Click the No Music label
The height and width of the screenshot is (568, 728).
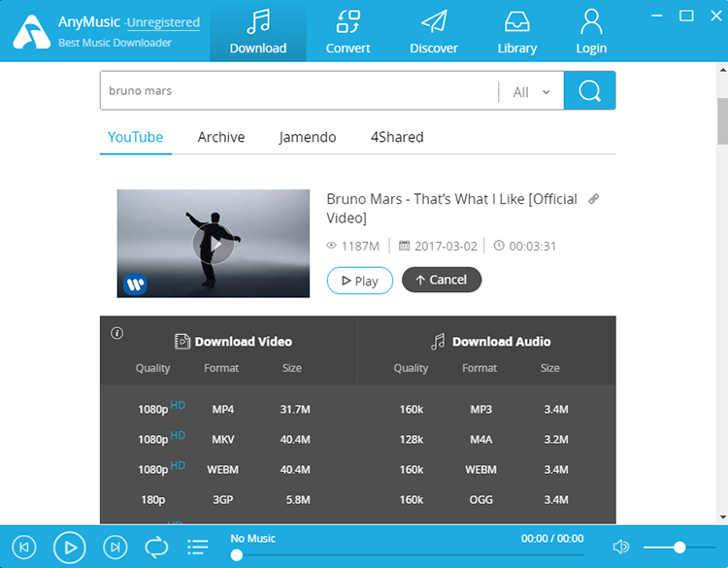click(253, 538)
